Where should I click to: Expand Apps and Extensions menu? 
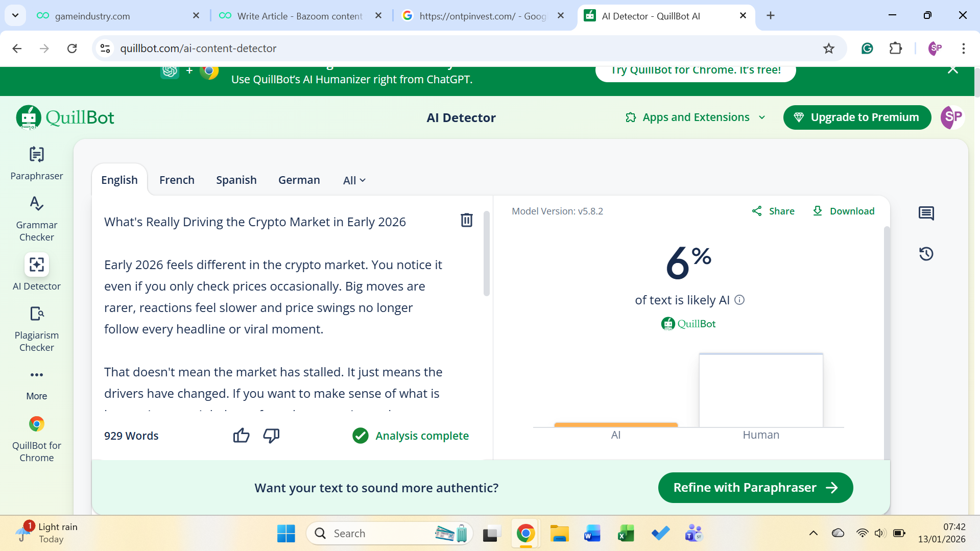(695, 117)
